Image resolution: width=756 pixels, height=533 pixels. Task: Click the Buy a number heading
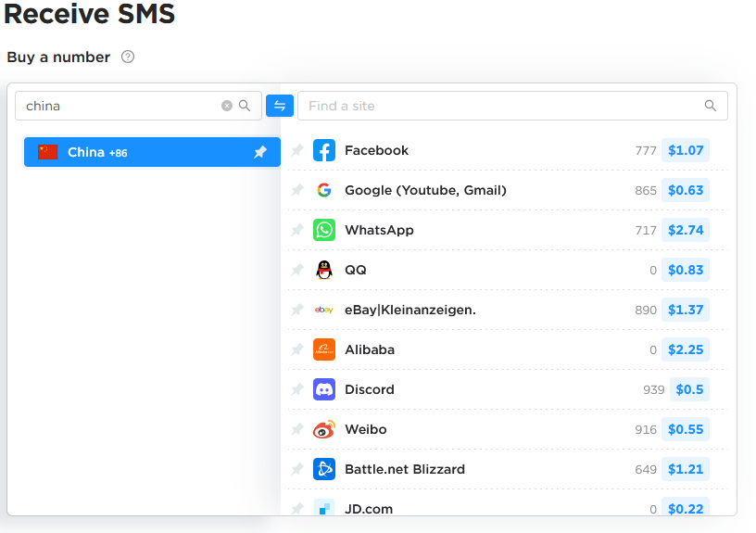pyautogui.click(x=58, y=57)
